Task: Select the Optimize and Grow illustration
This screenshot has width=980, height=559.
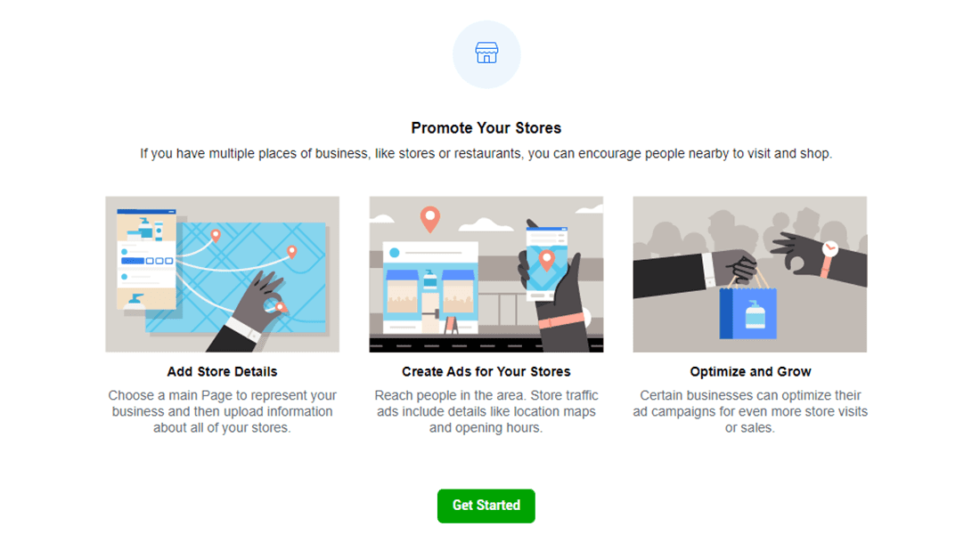Action: pyautogui.click(x=749, y=274)
